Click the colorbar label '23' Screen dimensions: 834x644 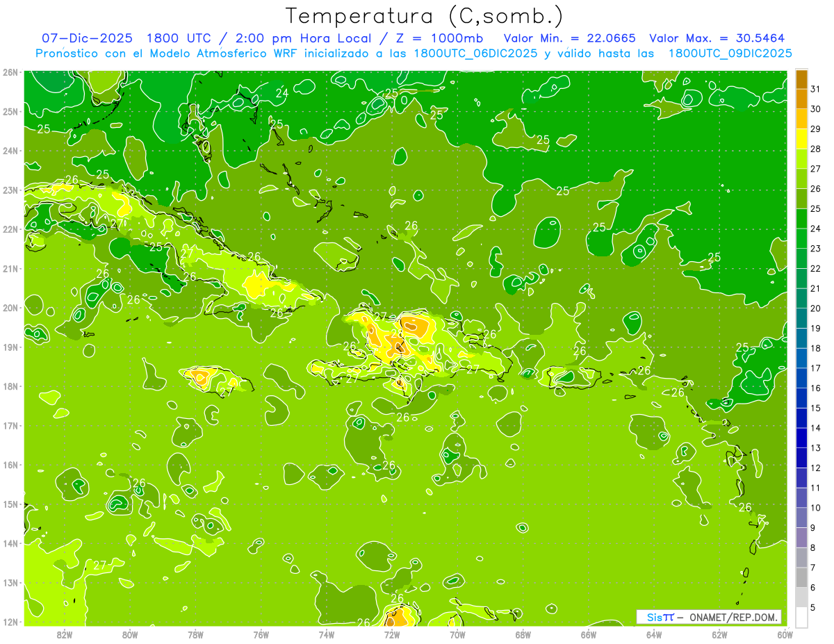(x=815, y=249)
